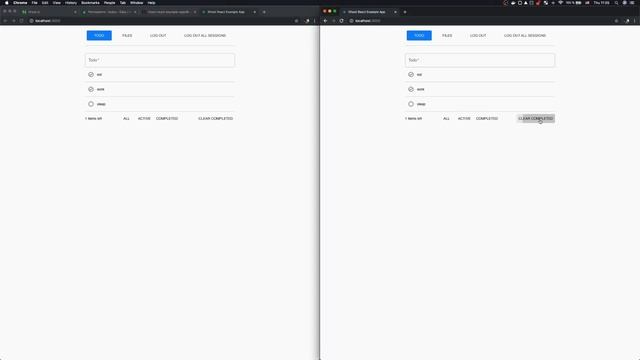Viewport: 640px width, 360px height.
Task: Click the extensions icon in left window toolbar
Action: point(307,21)
